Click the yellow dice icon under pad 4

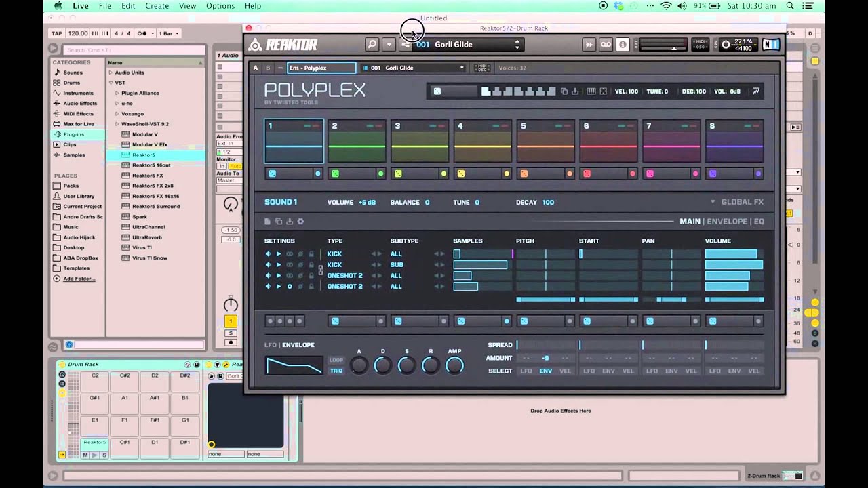[x=461, y=174]
